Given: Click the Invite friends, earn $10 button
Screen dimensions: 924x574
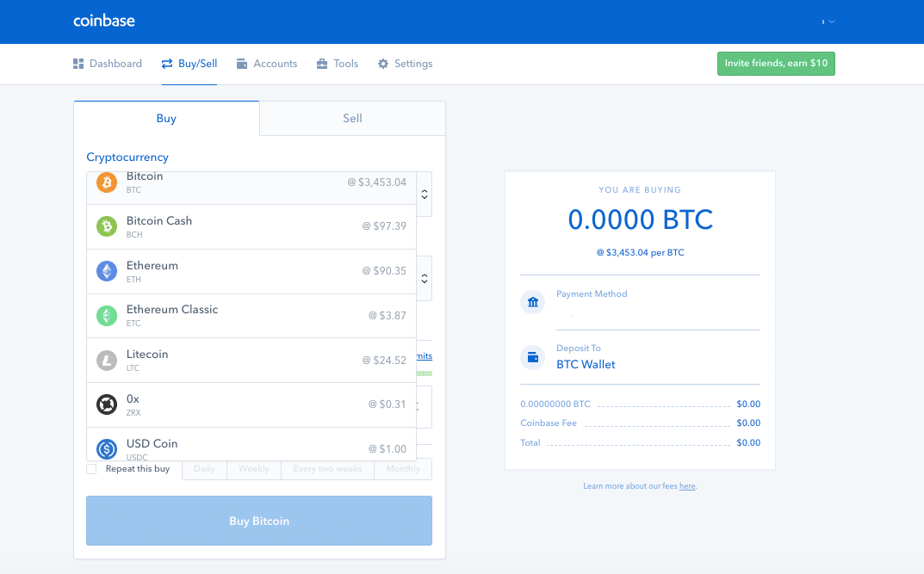Looking at the screenshot, I should click(x=776, y=63).
